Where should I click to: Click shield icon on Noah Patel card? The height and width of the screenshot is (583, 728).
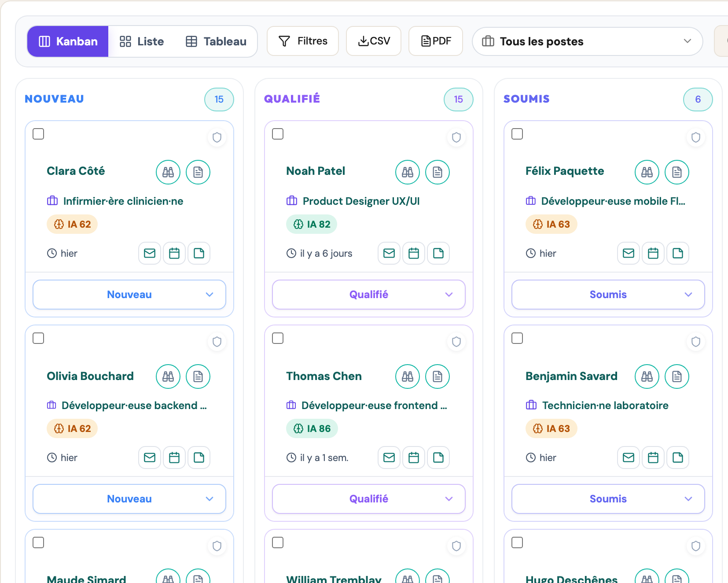coord(456,137)
